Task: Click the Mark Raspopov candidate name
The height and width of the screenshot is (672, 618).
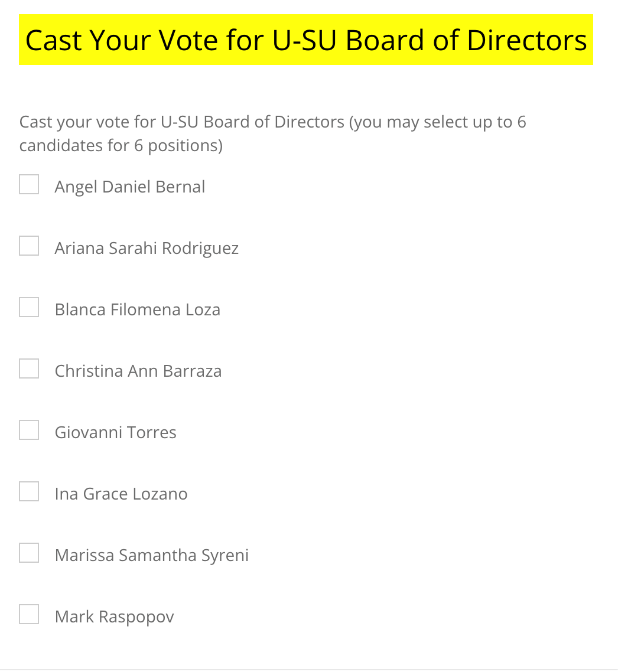Action: [114, 616]
